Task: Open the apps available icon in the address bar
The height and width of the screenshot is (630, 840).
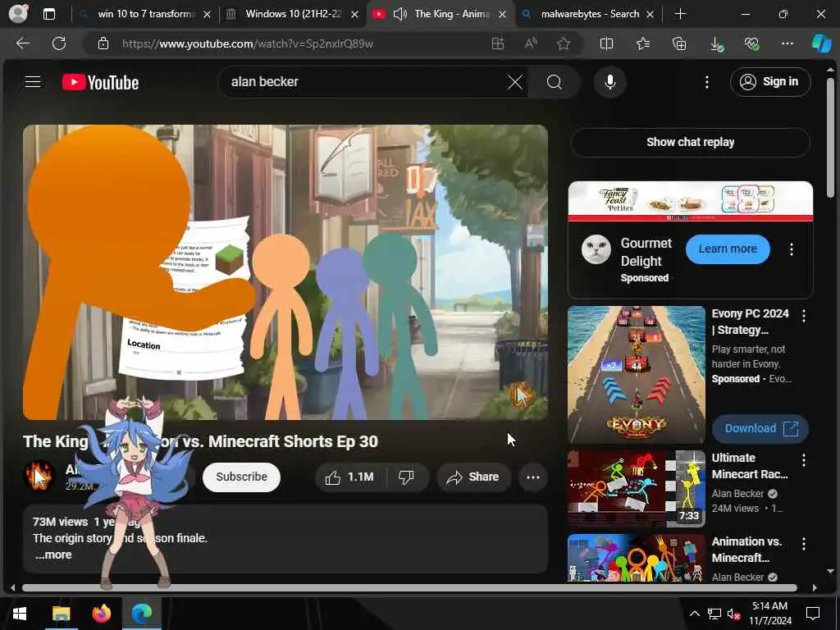Action: pos(498,43)
